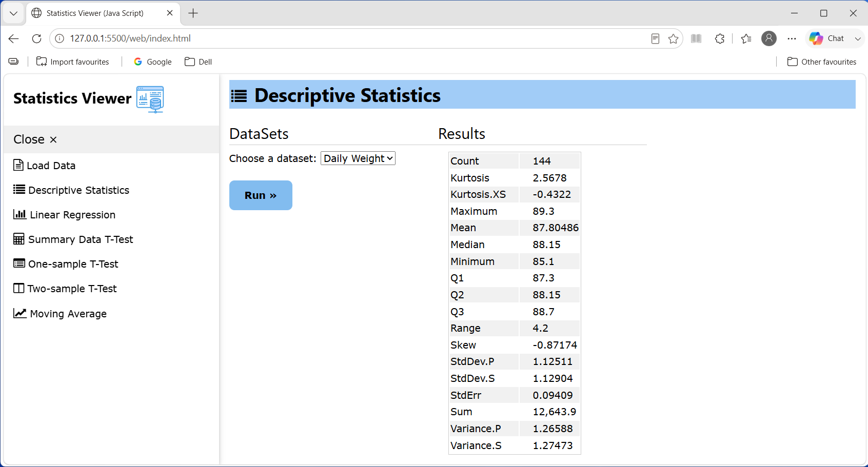Open the Favourites list icon
This screenshot has height=467, width=868.
746,38
